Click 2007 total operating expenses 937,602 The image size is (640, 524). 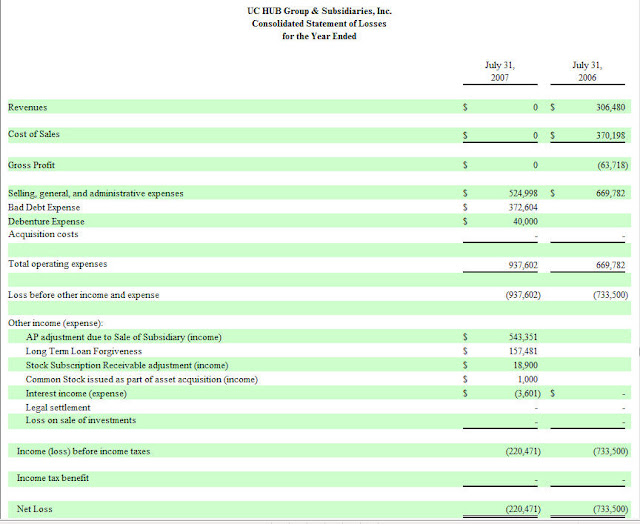click(x=523, y=265)
